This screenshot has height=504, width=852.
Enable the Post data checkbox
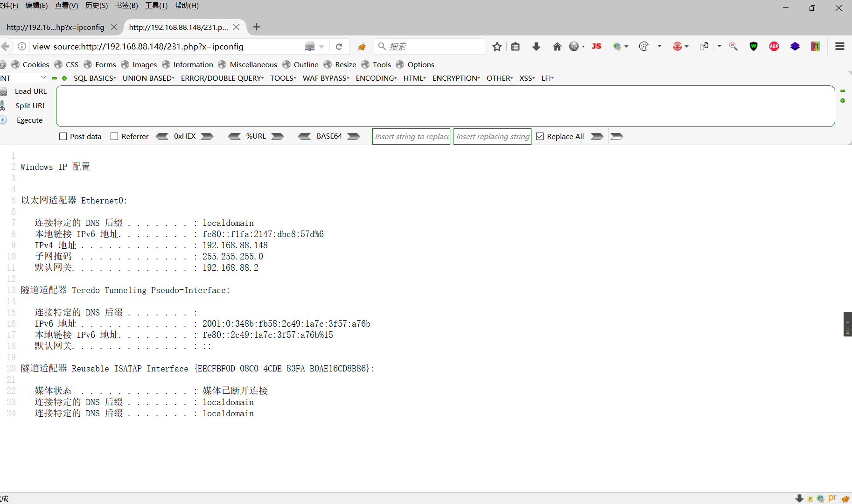tap(63, 136)
